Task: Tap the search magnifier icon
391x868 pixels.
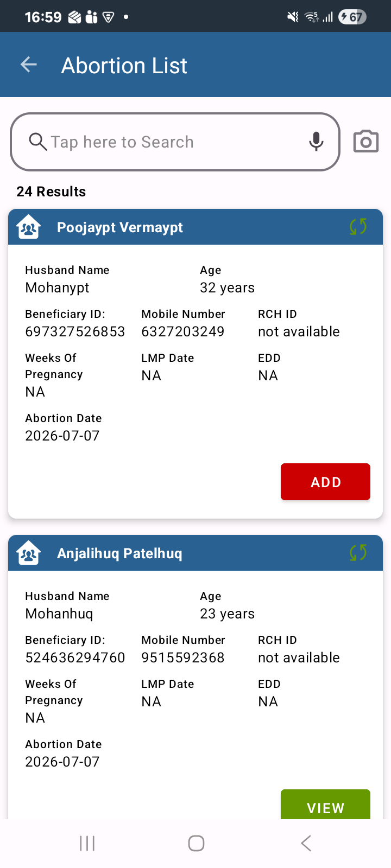Action: pos(37,142)
